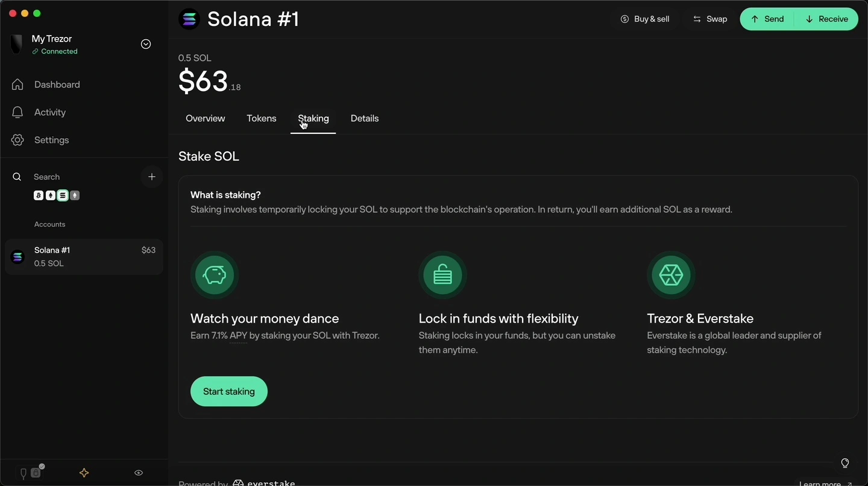This screenshot has height=486, width=868.
Task: Open the Tokens tab
Action: click(x=261, y=118)
